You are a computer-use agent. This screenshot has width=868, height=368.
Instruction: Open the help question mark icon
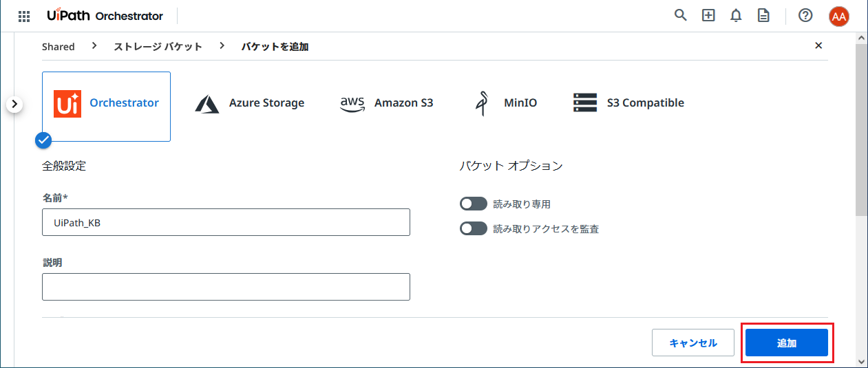805,15
